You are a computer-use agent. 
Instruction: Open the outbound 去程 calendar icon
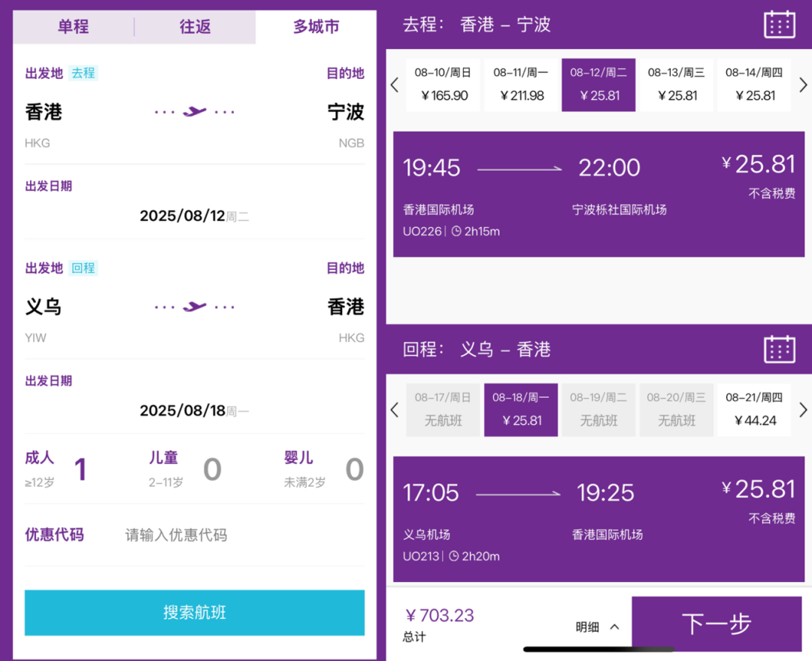click(x=779, y=23)
